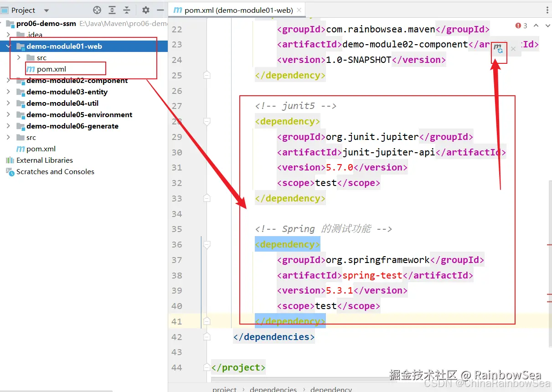
Task: Expand the demo-module02-component module
Action: pos(9,80)
